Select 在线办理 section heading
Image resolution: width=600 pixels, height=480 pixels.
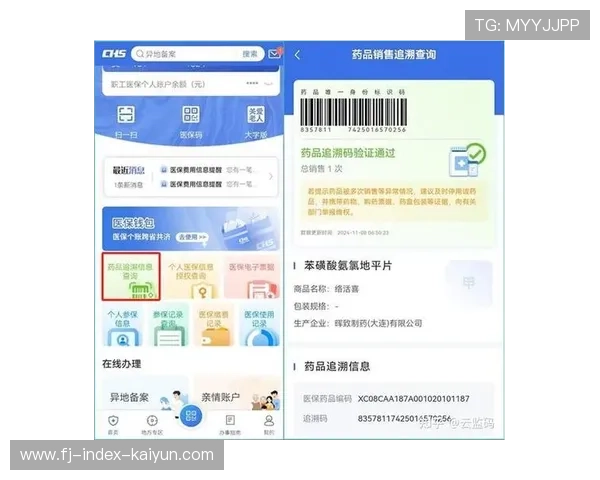click(122, 364)
